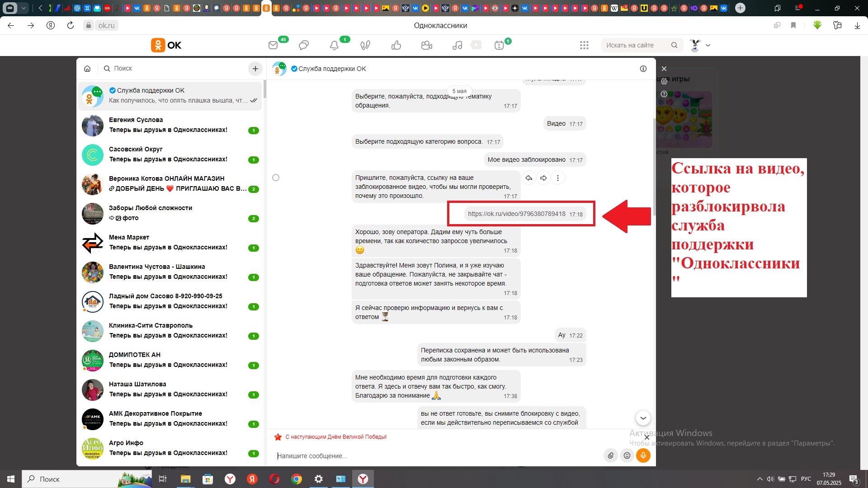Screen dimensions: 868x488
Task: Close the messenger window
Action: click(664, 69)
